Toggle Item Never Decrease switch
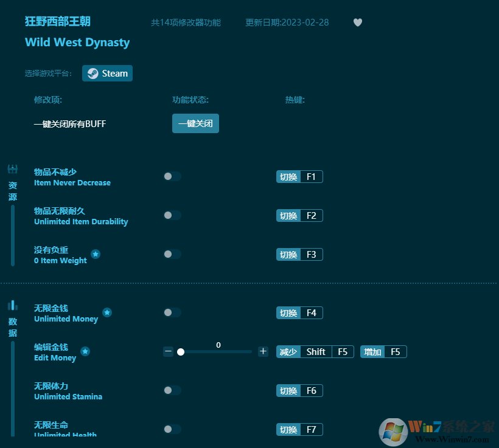499x448 pixels. (172, 176)
